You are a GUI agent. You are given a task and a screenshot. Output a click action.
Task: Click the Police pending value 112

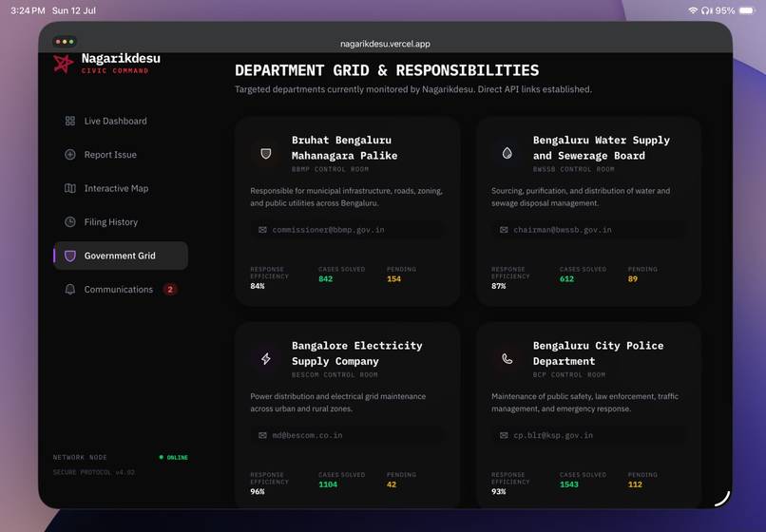(x=635, y=484)
